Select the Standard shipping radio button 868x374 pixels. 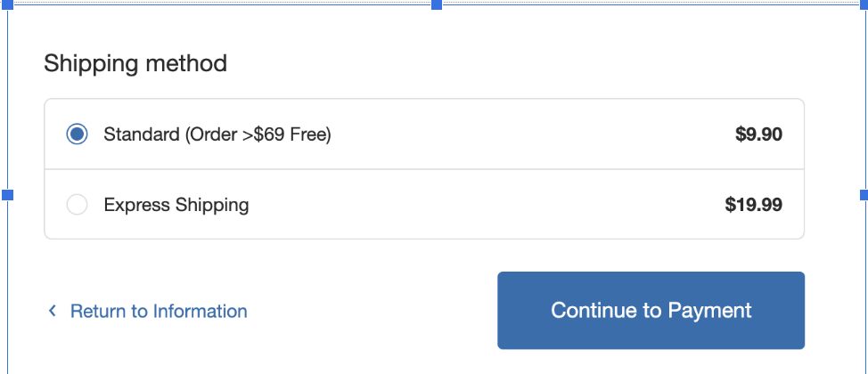click(x=78, y=134)
